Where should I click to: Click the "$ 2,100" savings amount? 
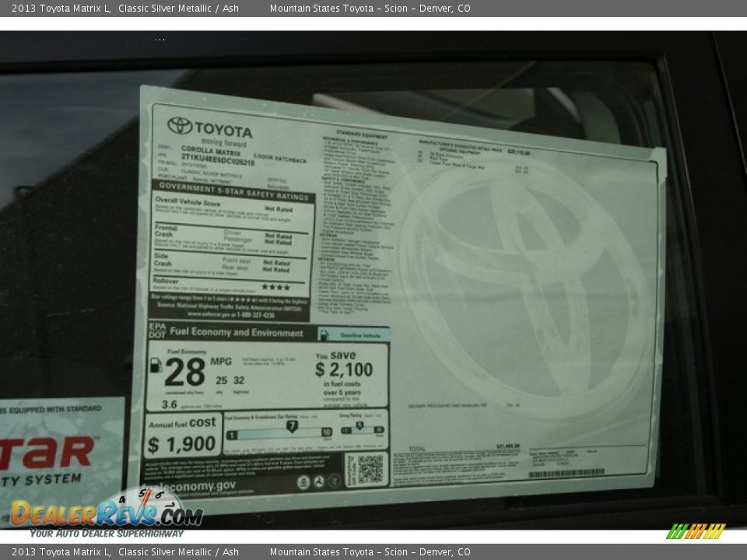click(x=344, y=369)
